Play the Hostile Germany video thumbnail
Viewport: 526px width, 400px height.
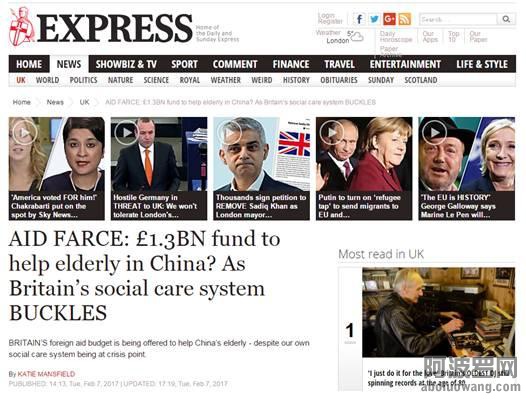[127, 133]
